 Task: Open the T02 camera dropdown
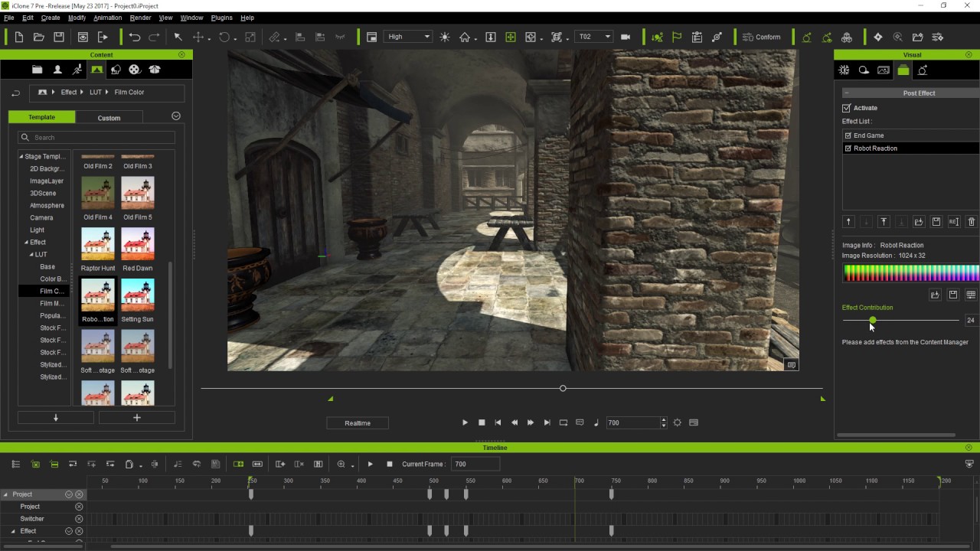pyautogui.click(x=594, y=37)
